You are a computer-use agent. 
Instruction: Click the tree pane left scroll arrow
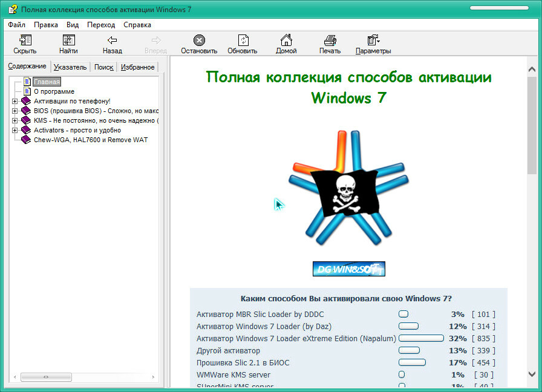click(15, 377)
